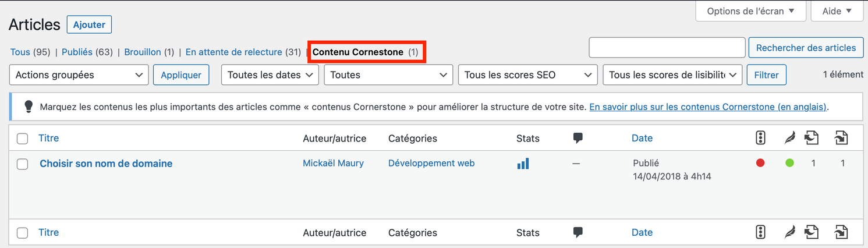
Task: Toggle select-all checkbox in table header
Action: (23, 139)
